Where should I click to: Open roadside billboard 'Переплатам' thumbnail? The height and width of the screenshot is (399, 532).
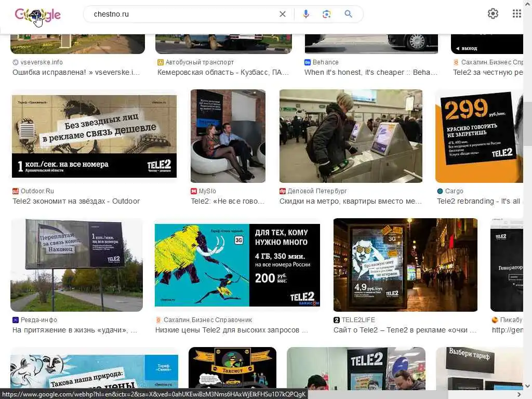[77, 265]
